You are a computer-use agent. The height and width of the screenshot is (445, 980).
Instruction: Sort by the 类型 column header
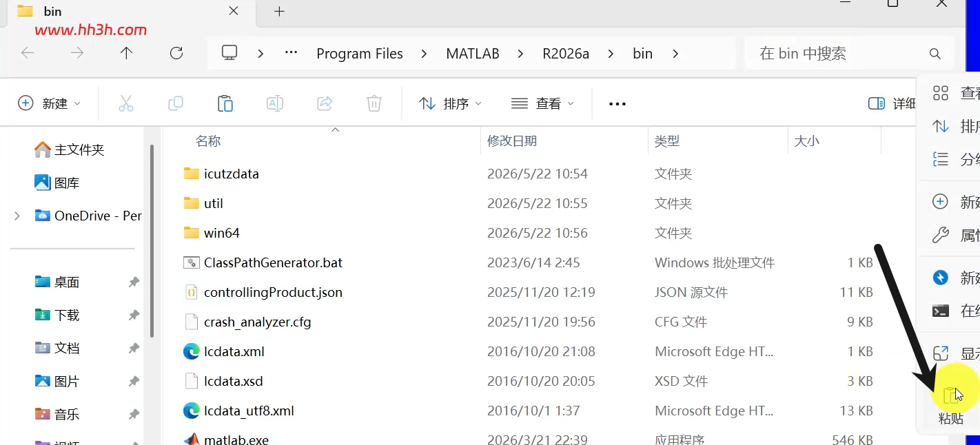coord(667,141)
